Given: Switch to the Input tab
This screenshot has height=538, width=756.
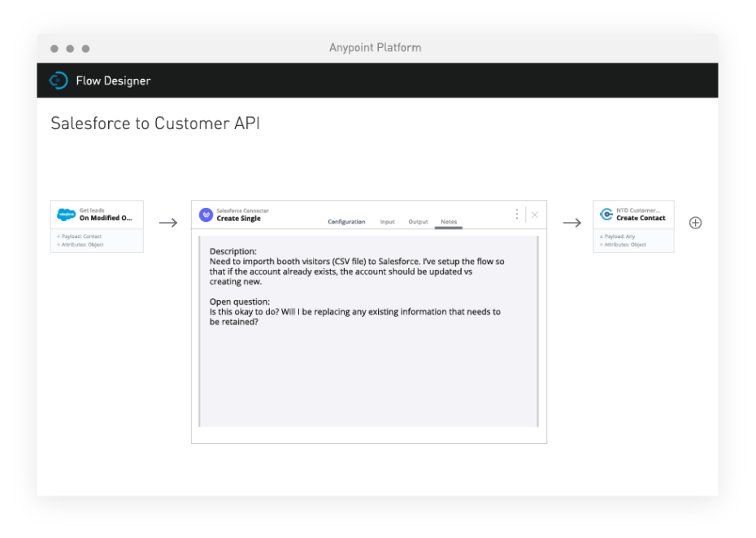Looking at the screenshot, I should (387, 222).
